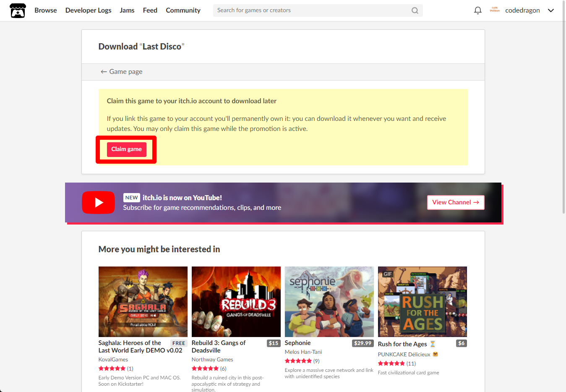The image size is (566, 392).
Task: Click the Rush for the Ages rating with 11 reviews
Action: [391, 363]
